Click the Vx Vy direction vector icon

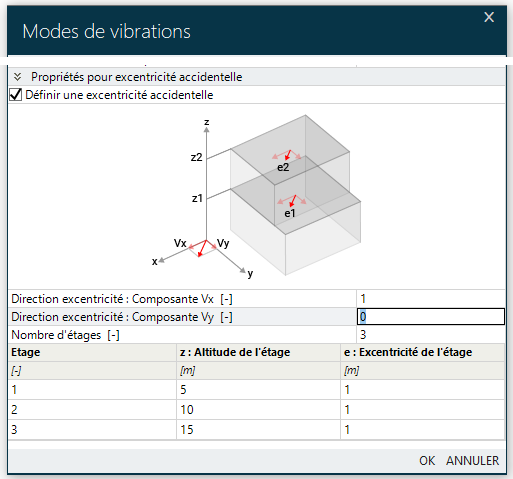point(203,248)
